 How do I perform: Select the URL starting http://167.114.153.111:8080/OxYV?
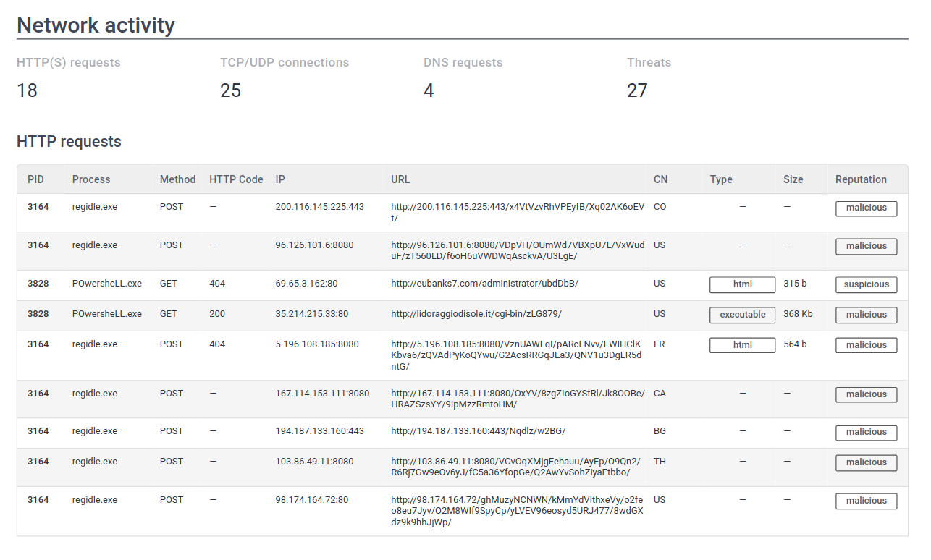coord(518,399)
